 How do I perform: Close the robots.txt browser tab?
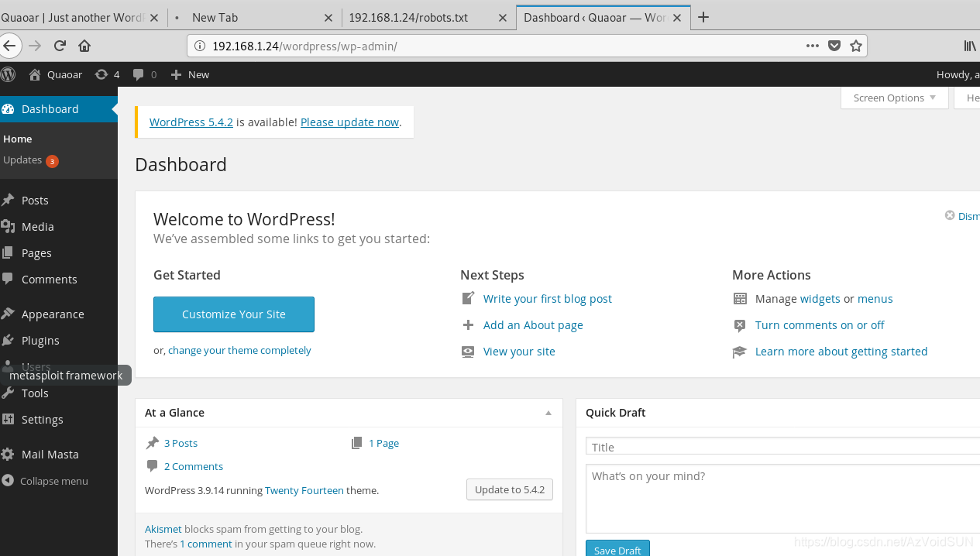pyautogui.click(x=503, y=17)
